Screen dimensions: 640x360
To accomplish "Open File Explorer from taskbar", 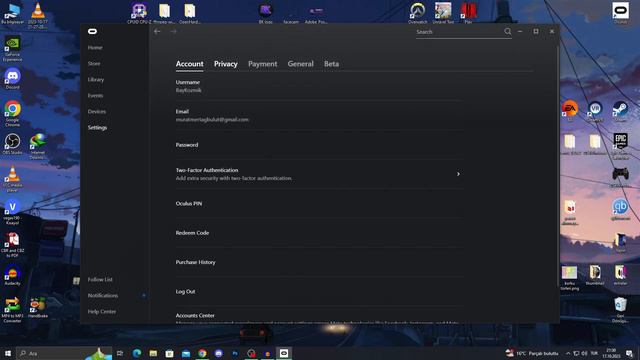I will click(153, 353).
